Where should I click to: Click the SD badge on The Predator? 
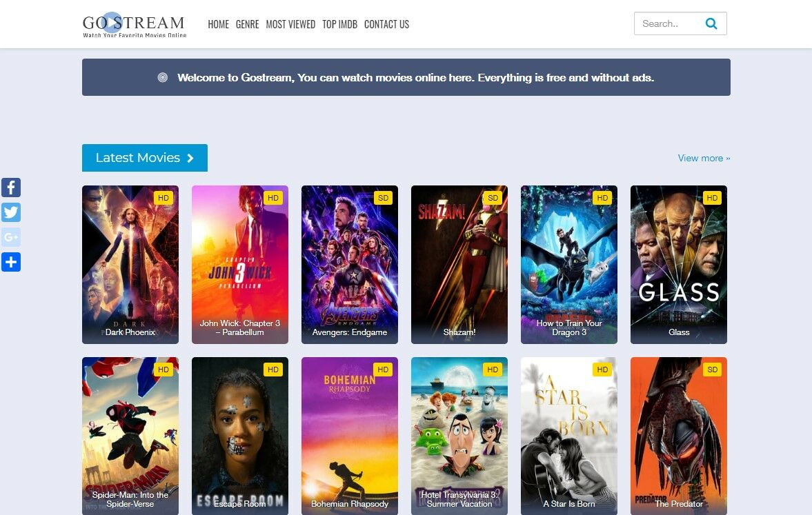pyautogui.click(x=712, y=370)
